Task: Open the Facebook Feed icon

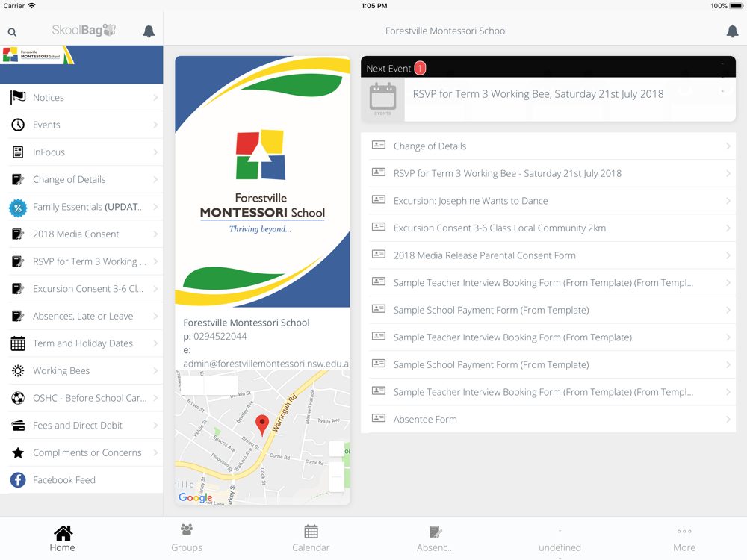Action: 18,480
